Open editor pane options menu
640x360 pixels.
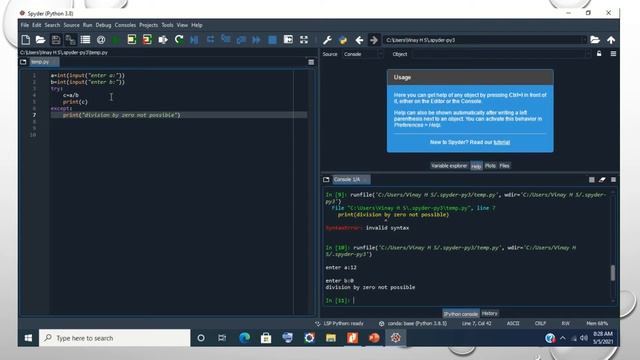[311, 62]
